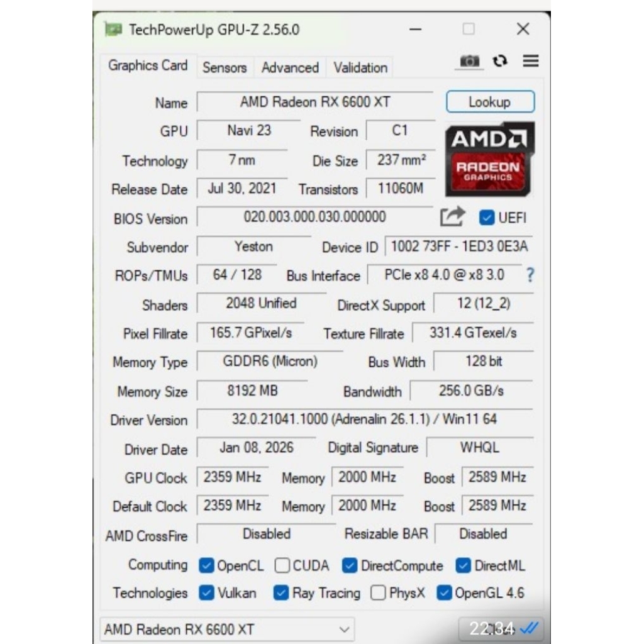
Task: Expand the AMD Radeon RX 6600 XT dropdown
Action: point(227,629)
